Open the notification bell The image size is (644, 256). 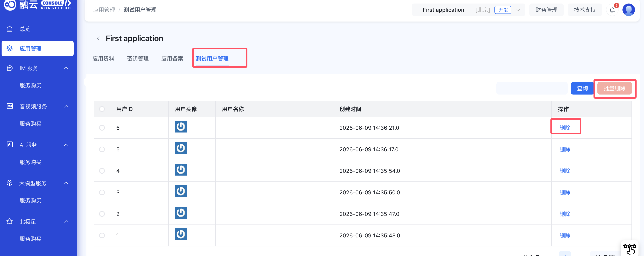coord(612,10)
